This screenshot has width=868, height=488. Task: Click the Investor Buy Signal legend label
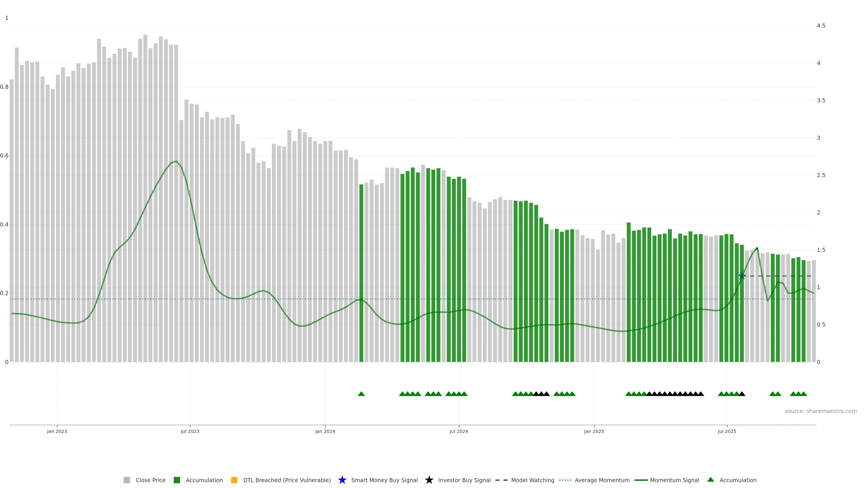point(464,480)
